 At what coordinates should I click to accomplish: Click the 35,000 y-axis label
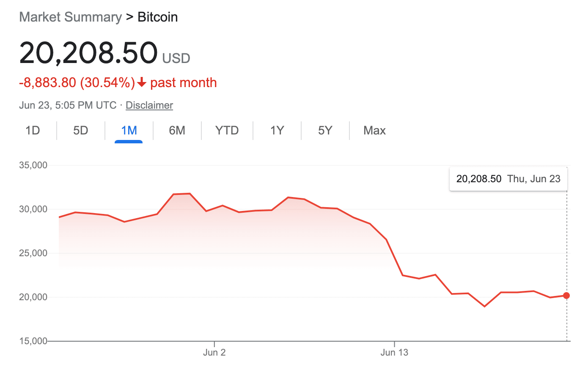coord(33,165)
